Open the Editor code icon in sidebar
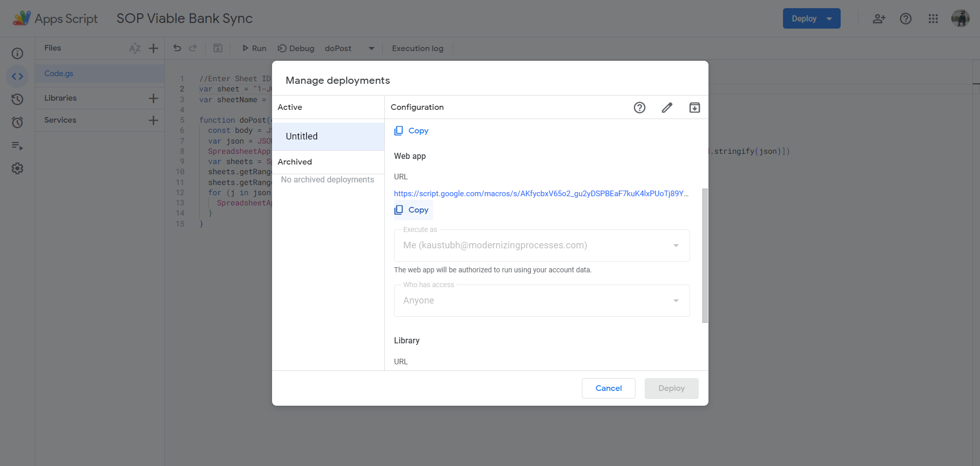Viewport: 980px width, 466px height. pos(17,77)
